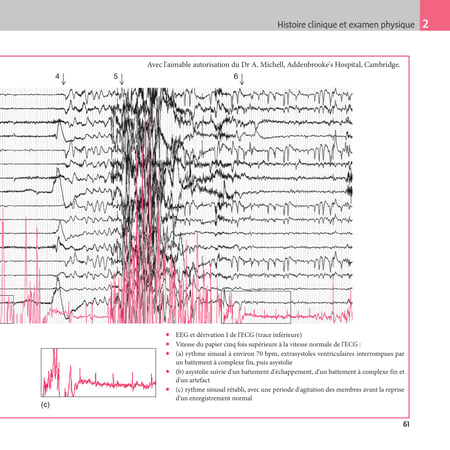Click the credit line mentioning Dr A. Michell
The image size is (450, 450).
tap(274, 65)
